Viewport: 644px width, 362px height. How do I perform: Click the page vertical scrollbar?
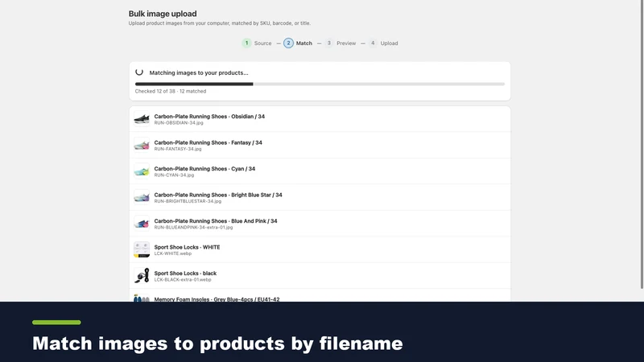point(642,145)
